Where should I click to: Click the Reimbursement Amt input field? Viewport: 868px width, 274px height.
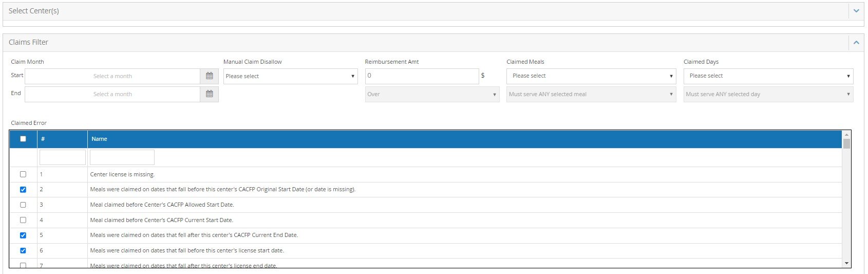pos(421,76)
